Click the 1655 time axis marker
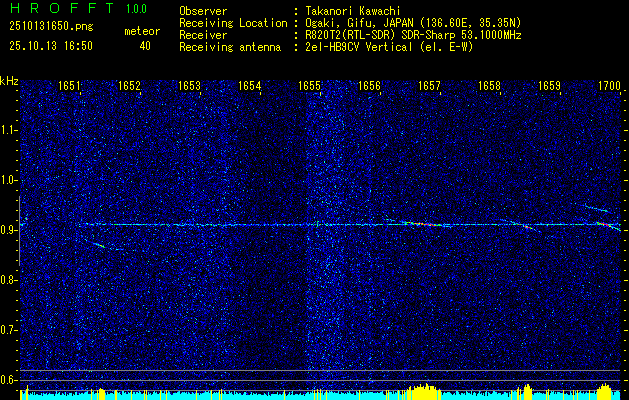Screen dimensions: 629x400 point(309,85)
